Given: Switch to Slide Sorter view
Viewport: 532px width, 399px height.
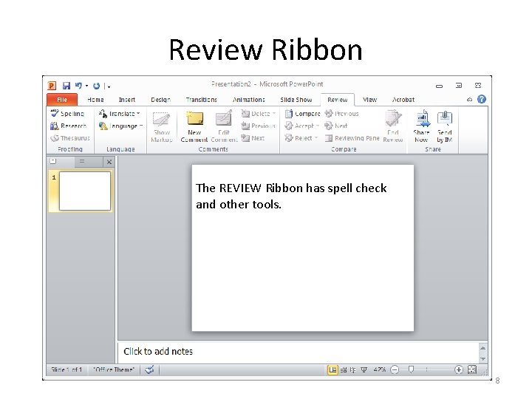Looking at the screenshot, I should coord(344,370).
